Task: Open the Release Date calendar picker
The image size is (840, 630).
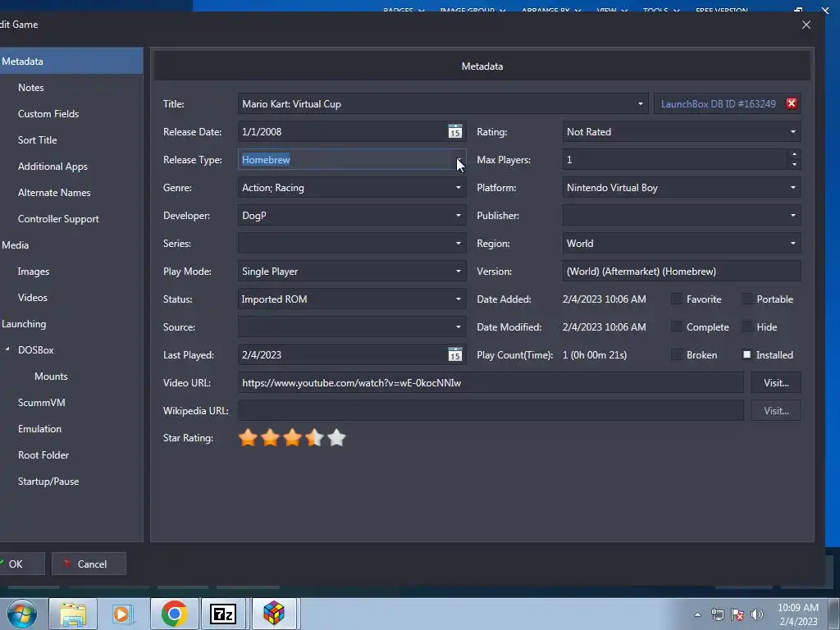Action: pos(454,132)
